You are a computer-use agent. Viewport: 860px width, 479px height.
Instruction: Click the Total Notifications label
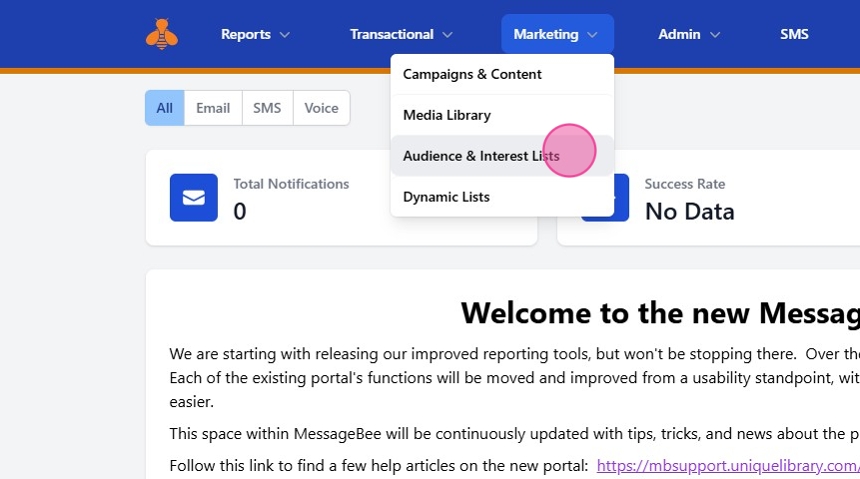pos(291,184)
